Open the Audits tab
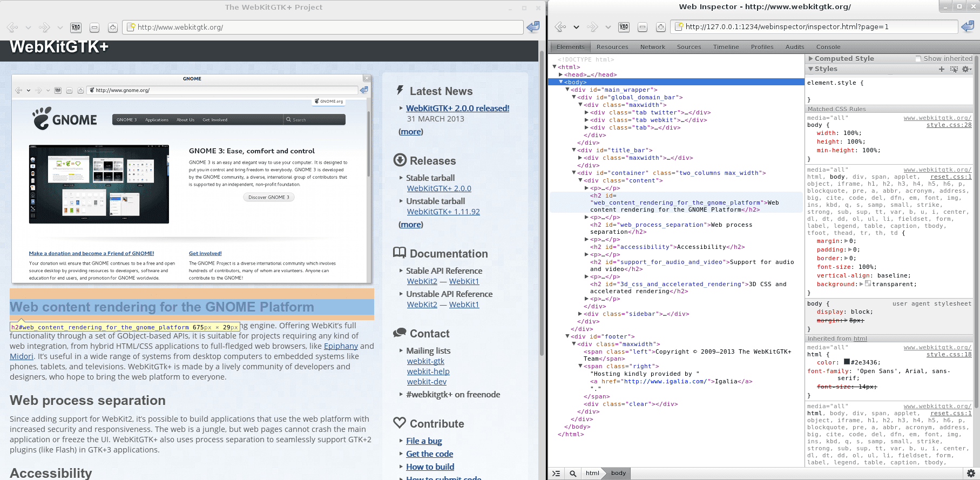 pyautogui.click(x=795, y=47)
